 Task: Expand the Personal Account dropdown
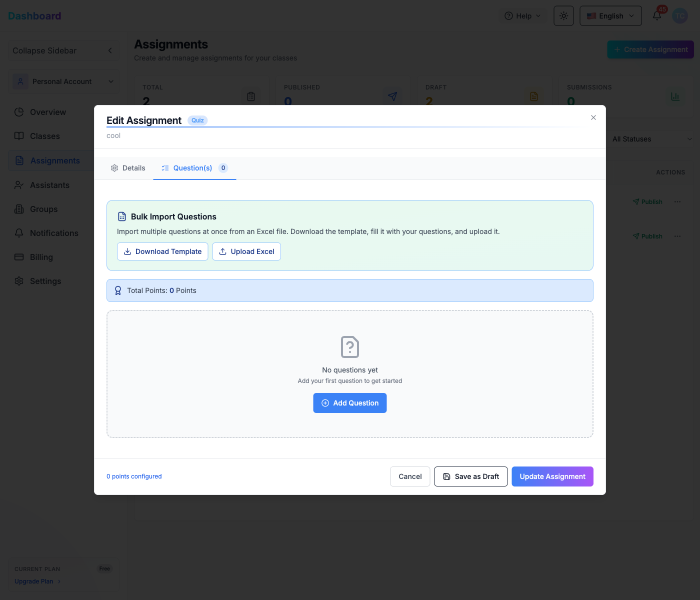(64, 81)
